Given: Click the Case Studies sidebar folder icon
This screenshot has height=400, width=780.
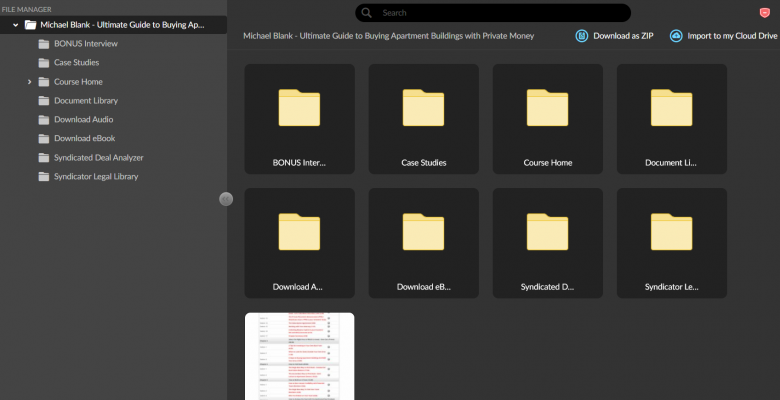Looking at the screenshot, I should point(44,63).
